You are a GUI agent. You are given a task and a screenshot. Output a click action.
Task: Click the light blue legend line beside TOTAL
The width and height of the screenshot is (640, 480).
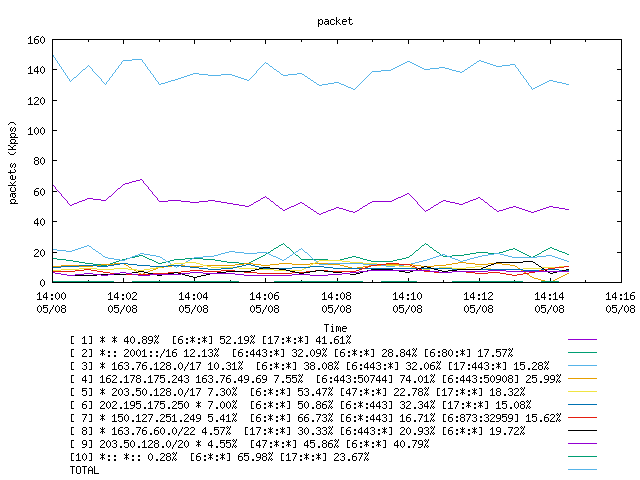click(x=582, y=470)
